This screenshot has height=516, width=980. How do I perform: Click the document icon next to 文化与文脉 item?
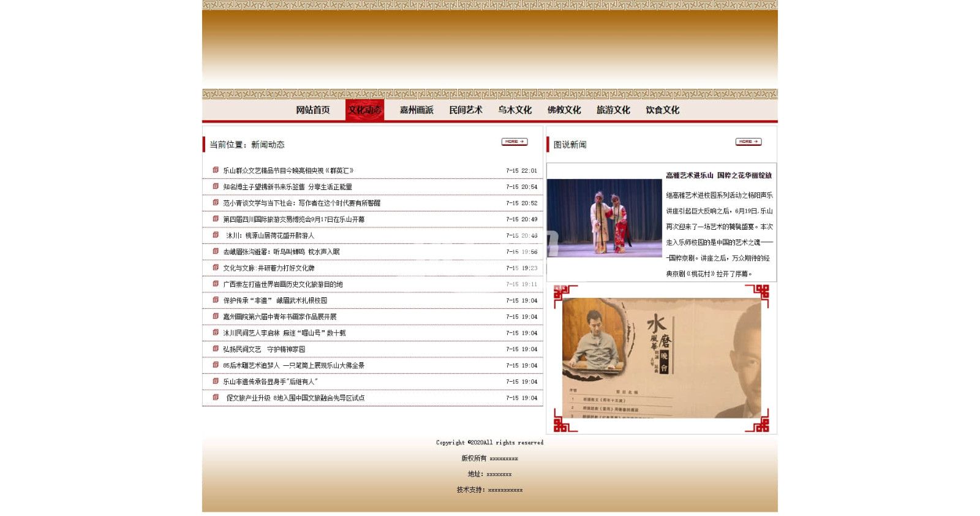(x=216, y=267)
